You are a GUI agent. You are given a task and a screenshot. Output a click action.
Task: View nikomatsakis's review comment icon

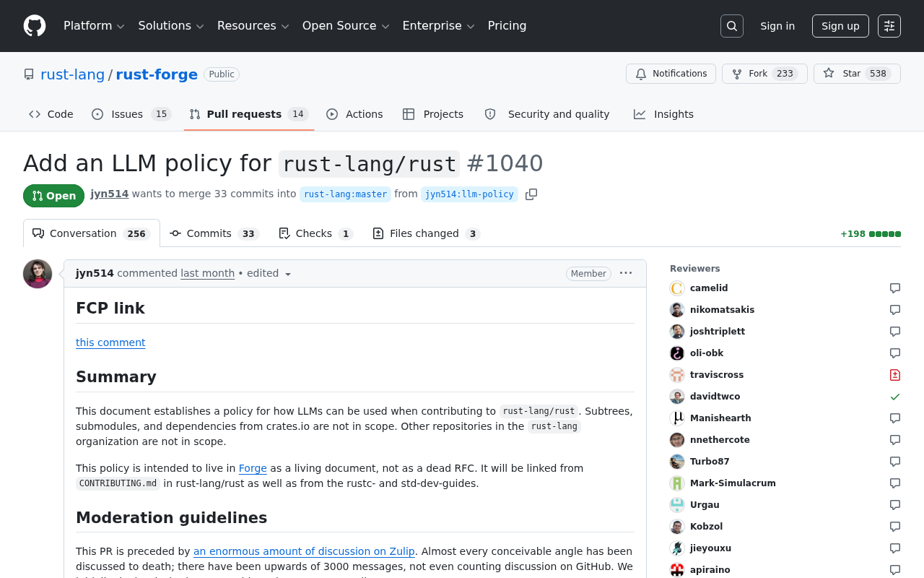point(895,310)
